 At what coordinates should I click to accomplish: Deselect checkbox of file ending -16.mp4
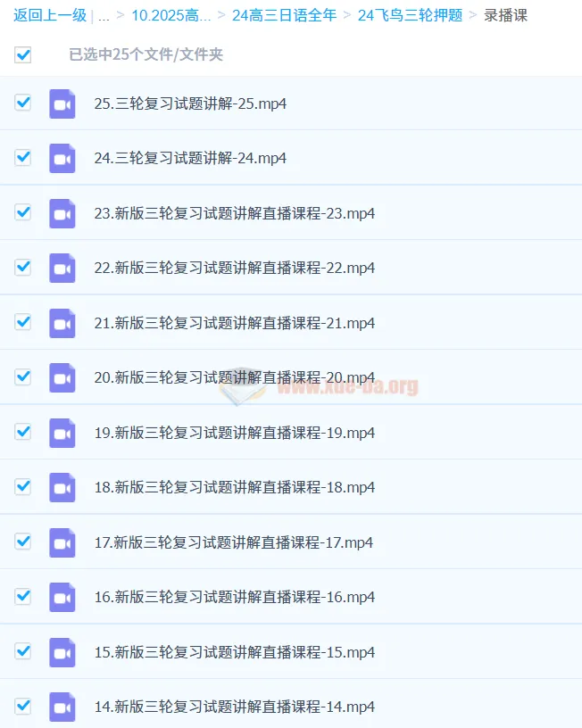click(x=22, y=596)
